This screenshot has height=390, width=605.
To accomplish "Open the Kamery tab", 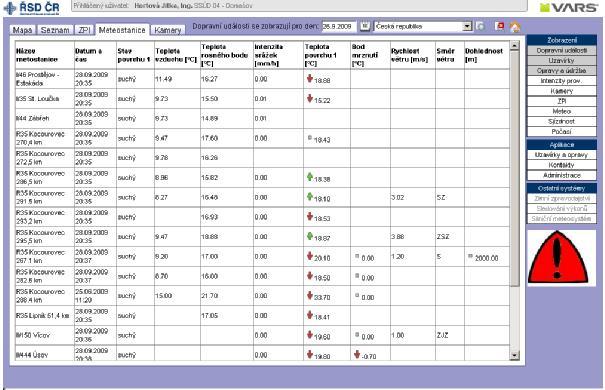I will pyautogui.click(x=167, y=30).
